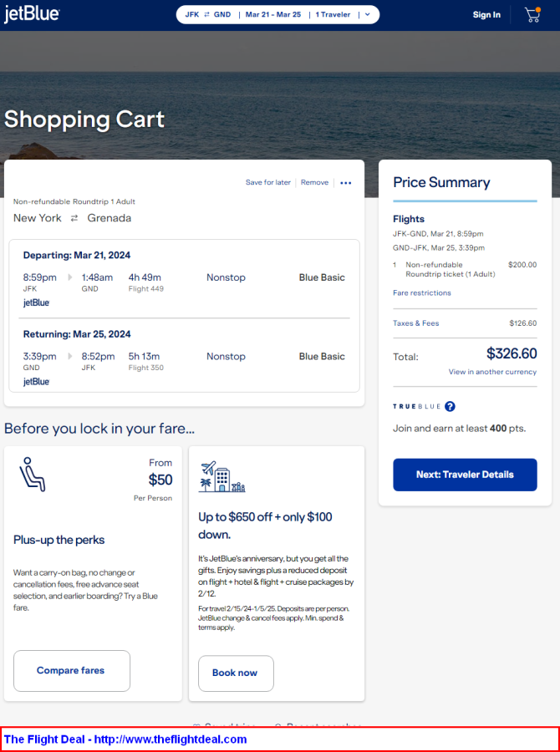Click the Mar 21 - Mar 25 dates
Screen dimensions: 560x752
pos(273,15)
